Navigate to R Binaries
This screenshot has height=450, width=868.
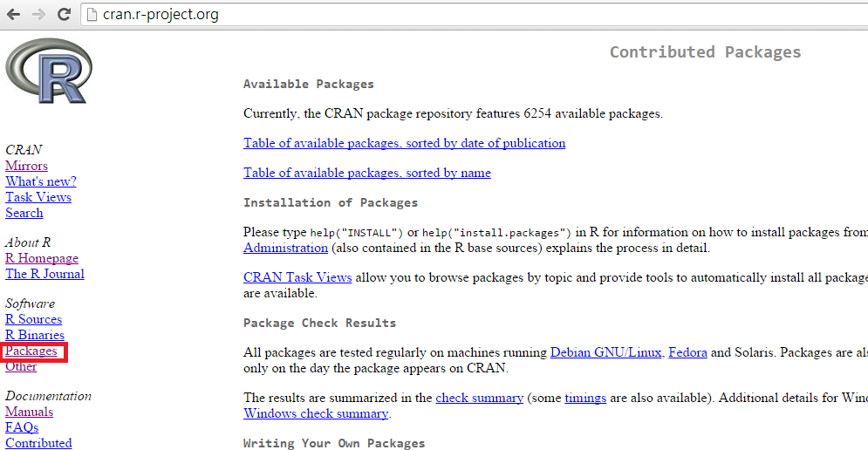click(x=35, y=335)
